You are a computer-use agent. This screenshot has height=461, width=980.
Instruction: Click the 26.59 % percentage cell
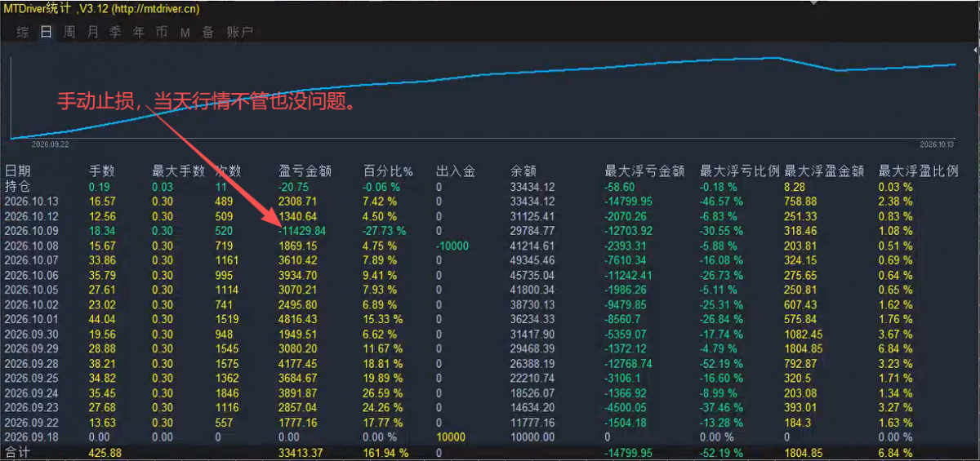(382, 392)
